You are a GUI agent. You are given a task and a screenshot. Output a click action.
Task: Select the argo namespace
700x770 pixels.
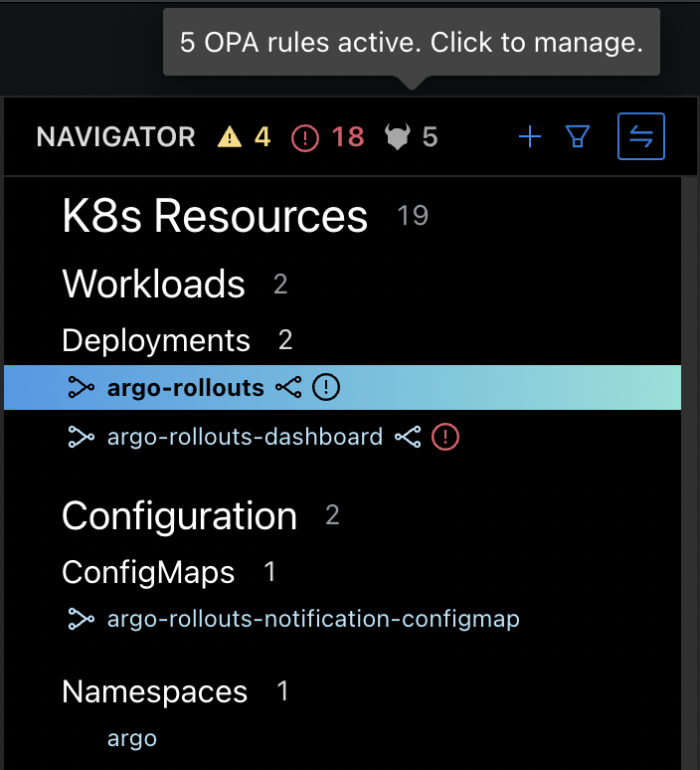click(x=132, y=738)
